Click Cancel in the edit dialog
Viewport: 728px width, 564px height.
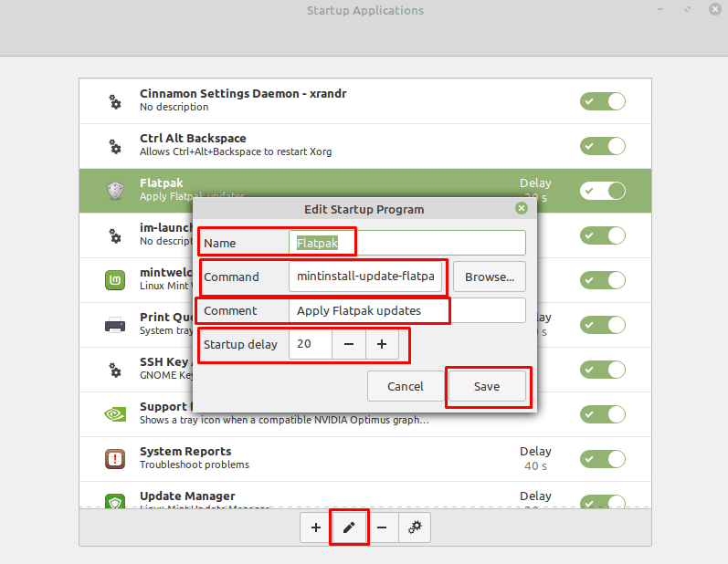click(x=406, y=386)
